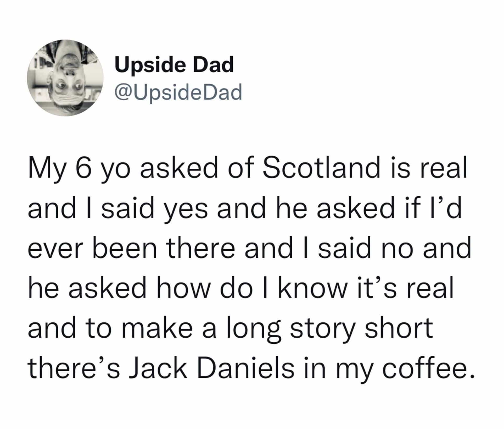
Task: Click the @UpsideDad handle
Action: tap(178, 92)
